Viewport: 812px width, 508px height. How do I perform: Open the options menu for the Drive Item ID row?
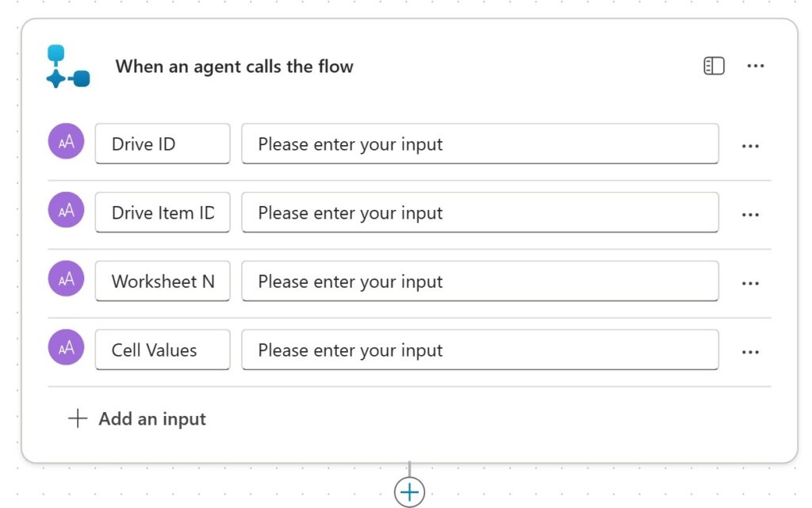coord(750,215)
